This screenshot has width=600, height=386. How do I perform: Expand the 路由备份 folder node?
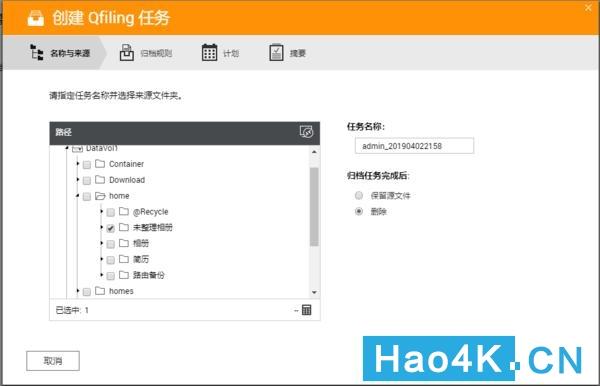coord(101,275)
